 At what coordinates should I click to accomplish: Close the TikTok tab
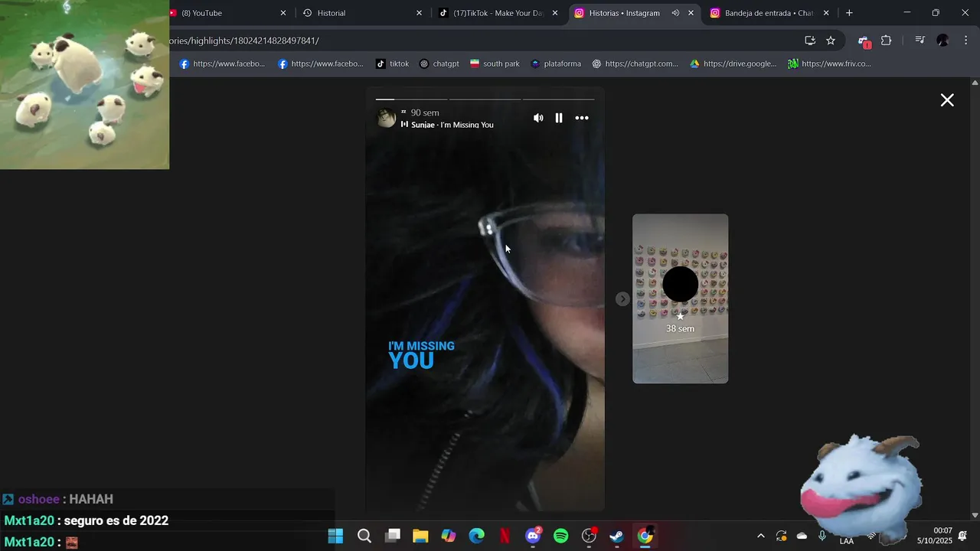tap(555, 13)
